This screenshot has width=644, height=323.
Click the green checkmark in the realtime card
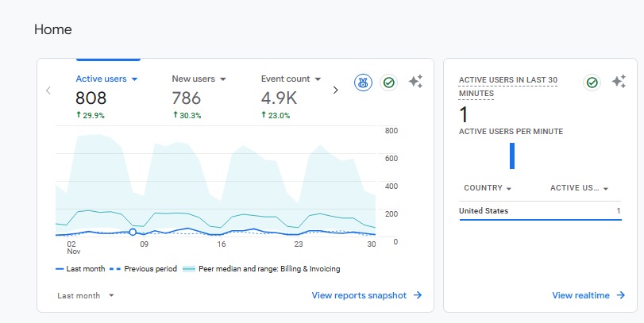[x=592, y=83]
